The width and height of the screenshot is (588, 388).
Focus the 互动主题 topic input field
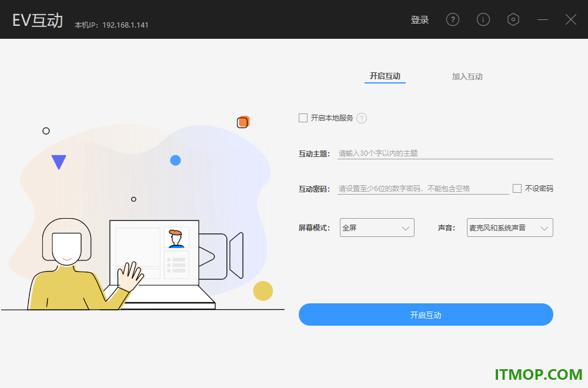click(445, 153)
